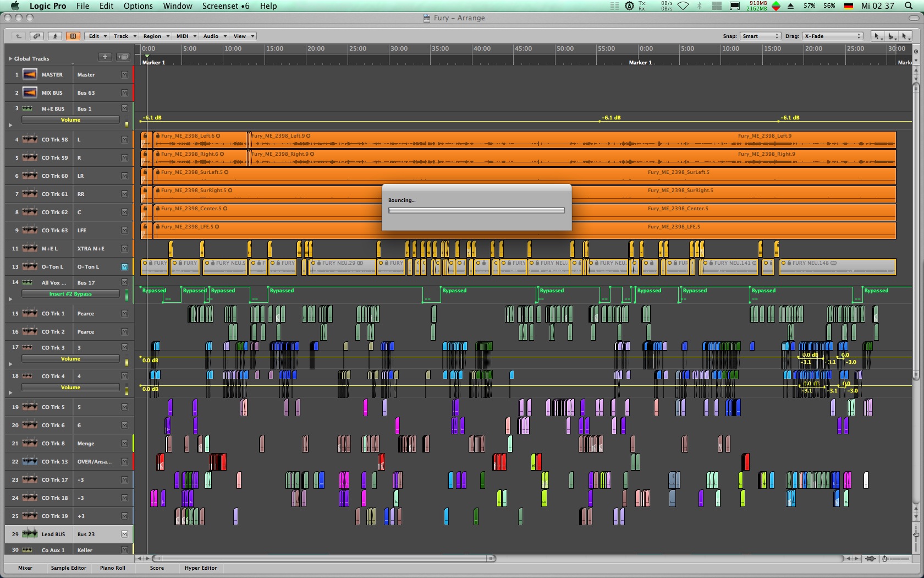Click the display mirroring menu bar icon
Image resolution: width=924 pixels, height=578 pixels.
coord(735,6)
